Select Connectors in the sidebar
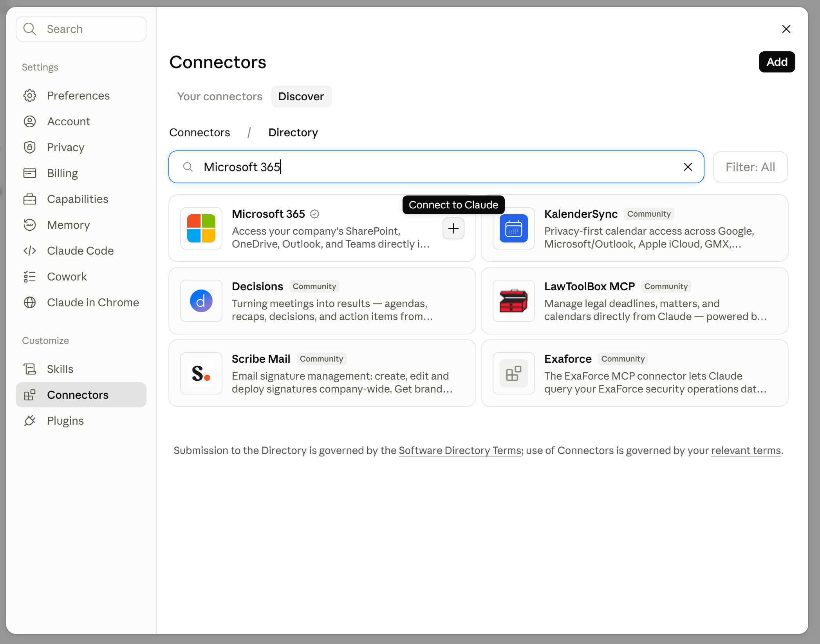Viewport: 820px width, 644px height. click(x=81, y=395)
